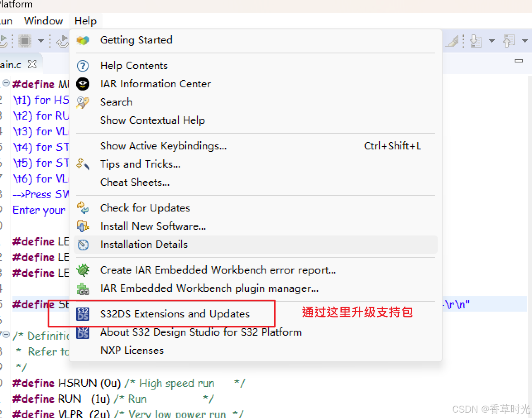Open Cheat Sheets entry
The height and width of the screenshot is (418, 532).
tap(256, 183)
